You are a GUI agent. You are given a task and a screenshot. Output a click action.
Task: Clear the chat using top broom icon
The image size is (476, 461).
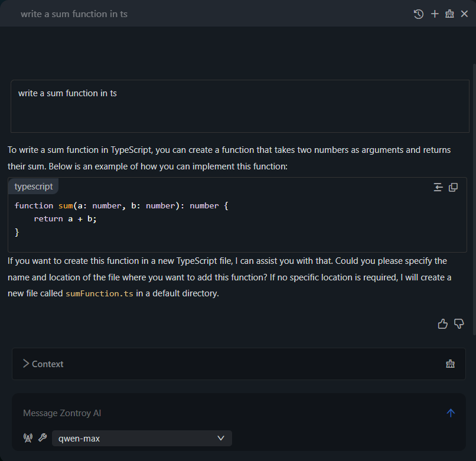click(449, 14)
